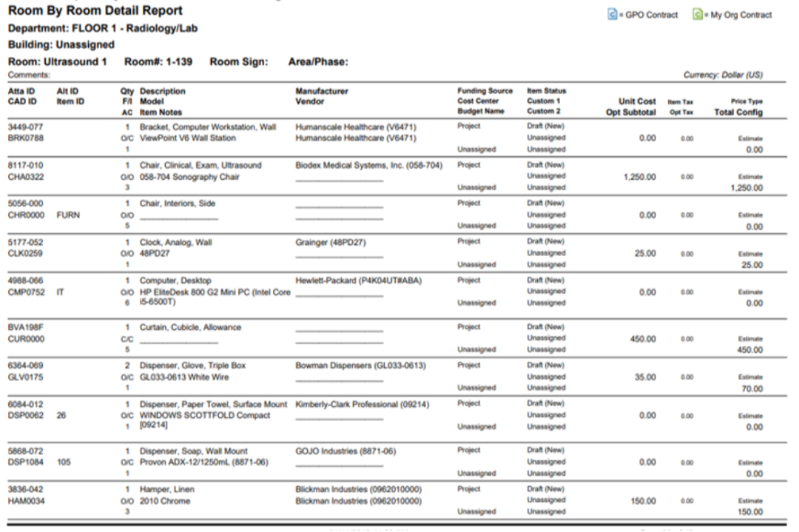
Task: Click the 'Area/Phase:' label
Action: [318, 61]
